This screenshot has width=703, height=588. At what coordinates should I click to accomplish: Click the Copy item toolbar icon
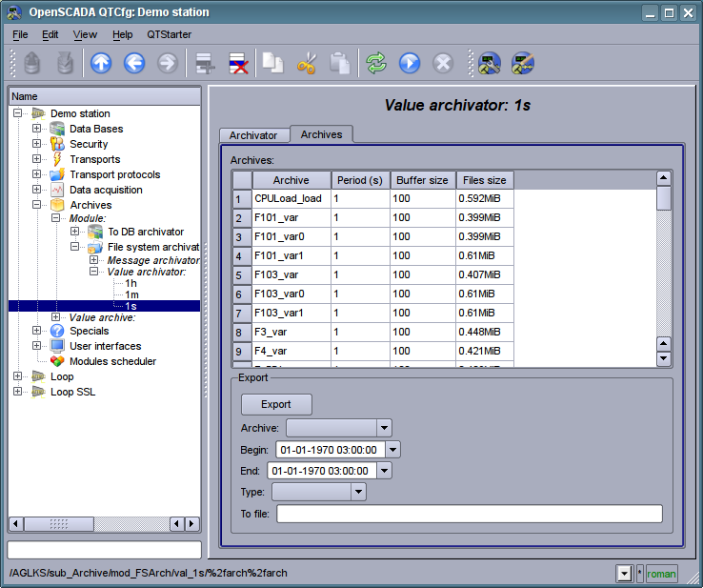click(272, 63)
